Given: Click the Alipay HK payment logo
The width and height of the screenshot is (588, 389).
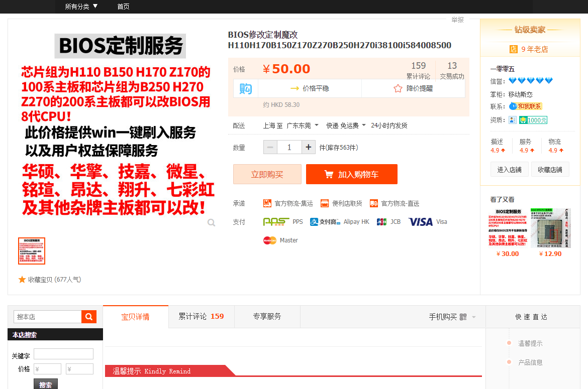Looking at the screenshot, I should (x=325, y=222).
